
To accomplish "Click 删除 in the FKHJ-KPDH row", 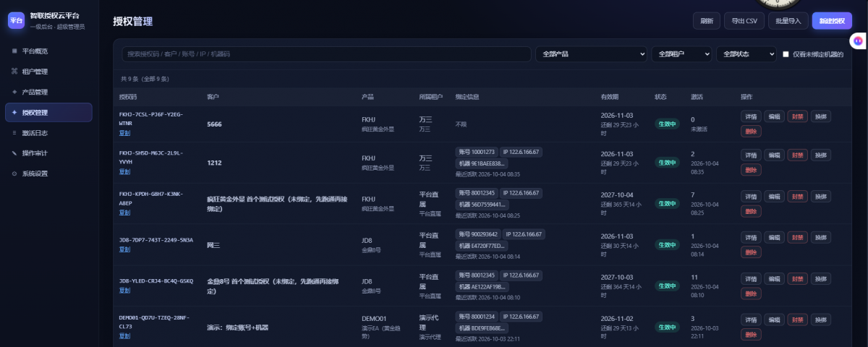I will [x=751, y=210].
